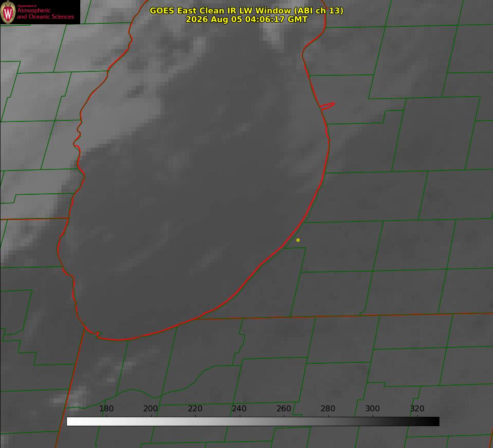This screenshot has height=448, width=493.
Task: Click the small red spit on east shoreline
Action: coord(327,106)
